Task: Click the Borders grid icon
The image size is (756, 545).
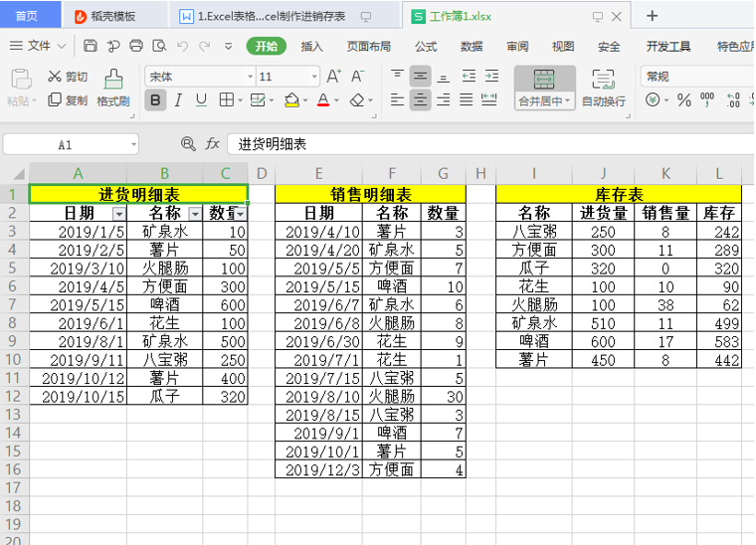Action: point(226,100)
